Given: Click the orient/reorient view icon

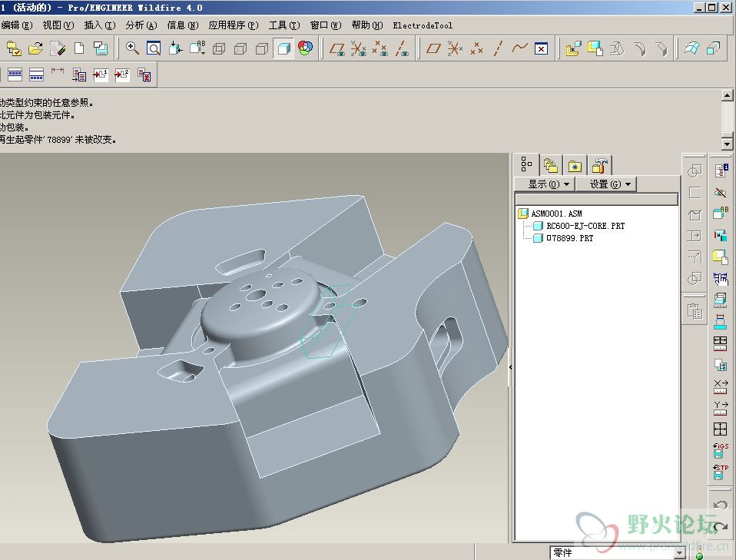Looking at the screenshot, I should tap(176, 48).
